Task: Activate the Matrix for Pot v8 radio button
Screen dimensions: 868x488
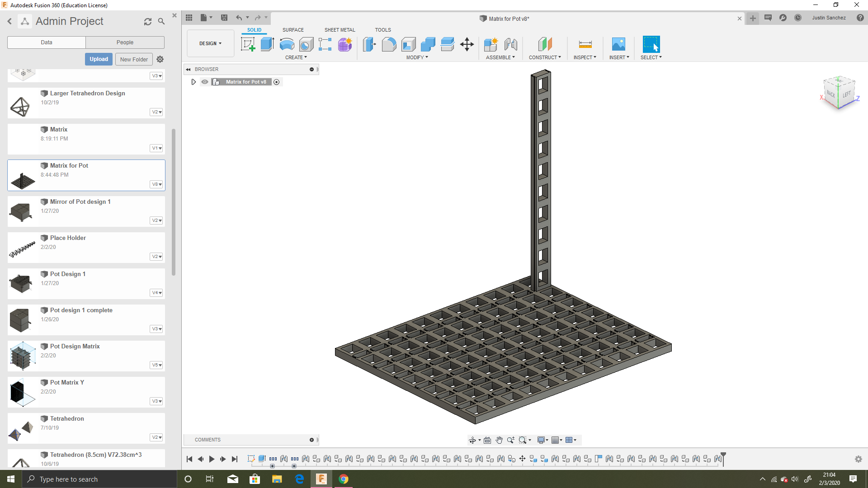Action: (277, 82)
